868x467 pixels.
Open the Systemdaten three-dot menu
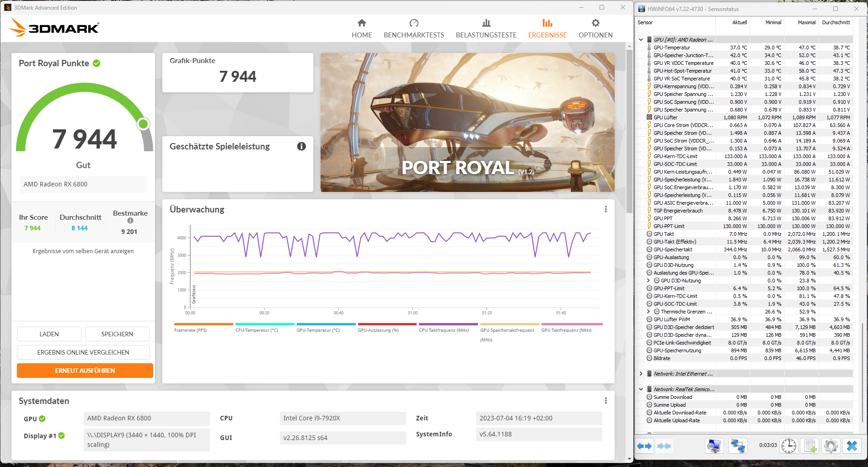[x=606, y=401]
